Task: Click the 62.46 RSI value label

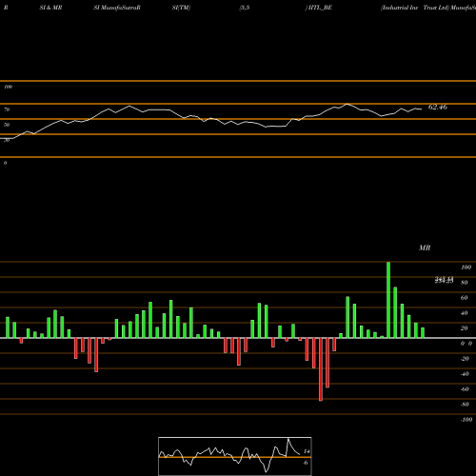Action: tap(438, 108)
